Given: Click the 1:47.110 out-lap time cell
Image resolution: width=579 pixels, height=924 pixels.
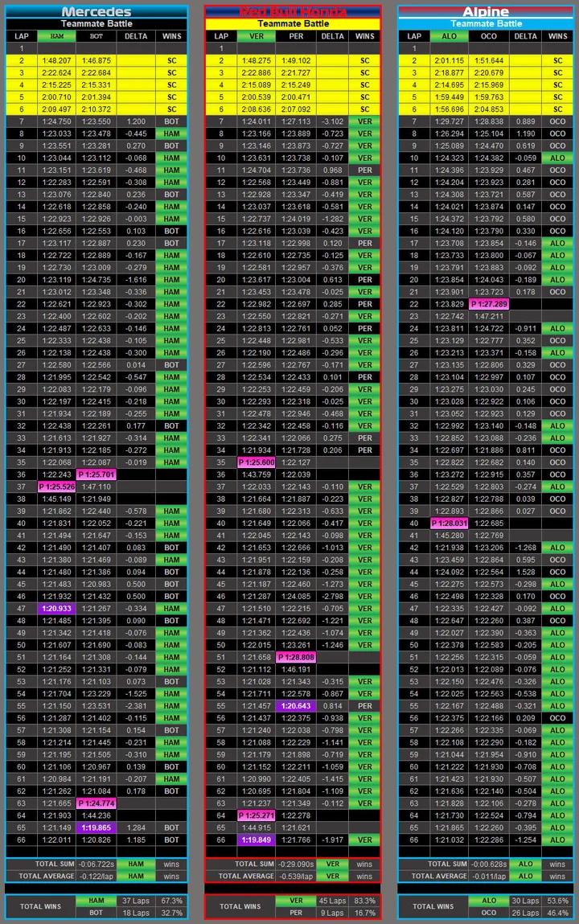Looking at the screenshot, I should [96, 487].
